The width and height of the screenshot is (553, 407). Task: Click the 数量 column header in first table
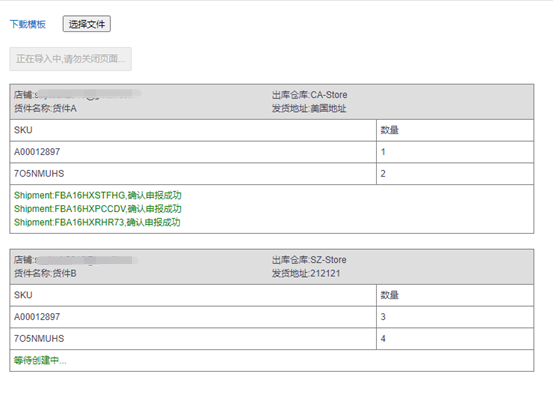tap(389, 130)
